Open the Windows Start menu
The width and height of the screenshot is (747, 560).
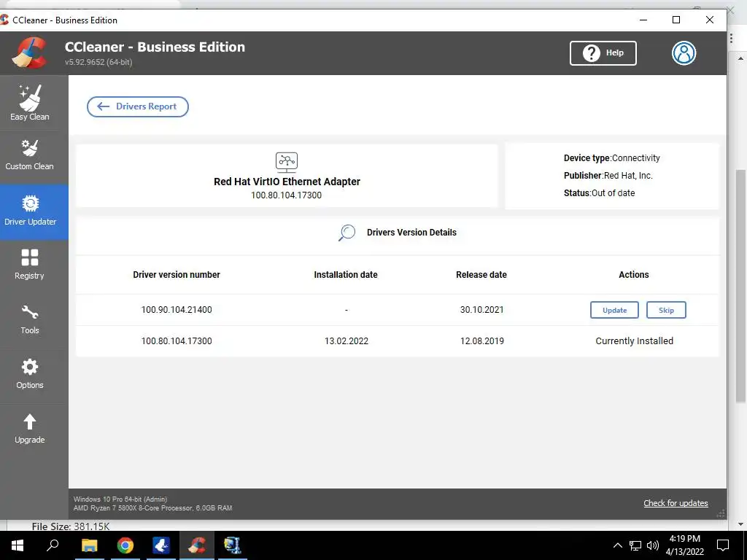point(18,545)
